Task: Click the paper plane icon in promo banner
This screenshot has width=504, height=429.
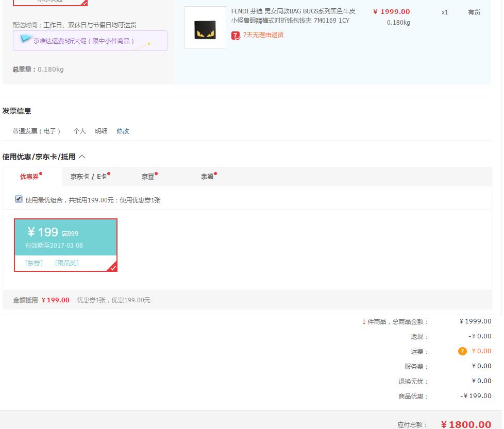Action: tap(25, 39)
